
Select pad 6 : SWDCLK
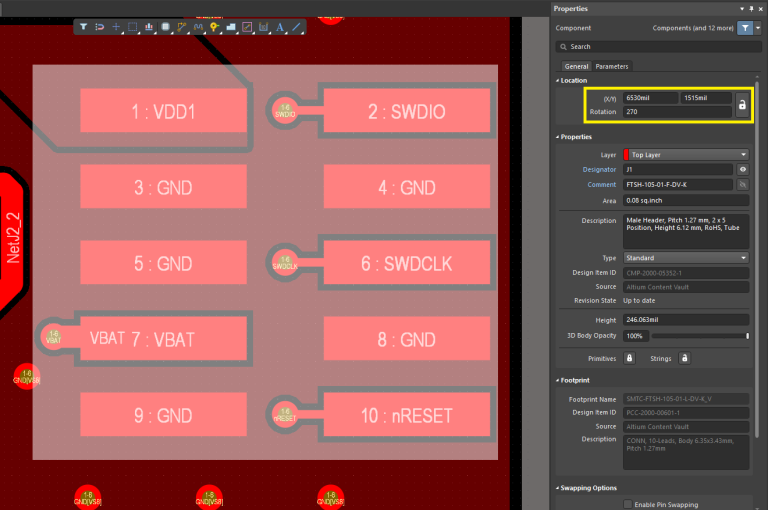coord(407,263)
